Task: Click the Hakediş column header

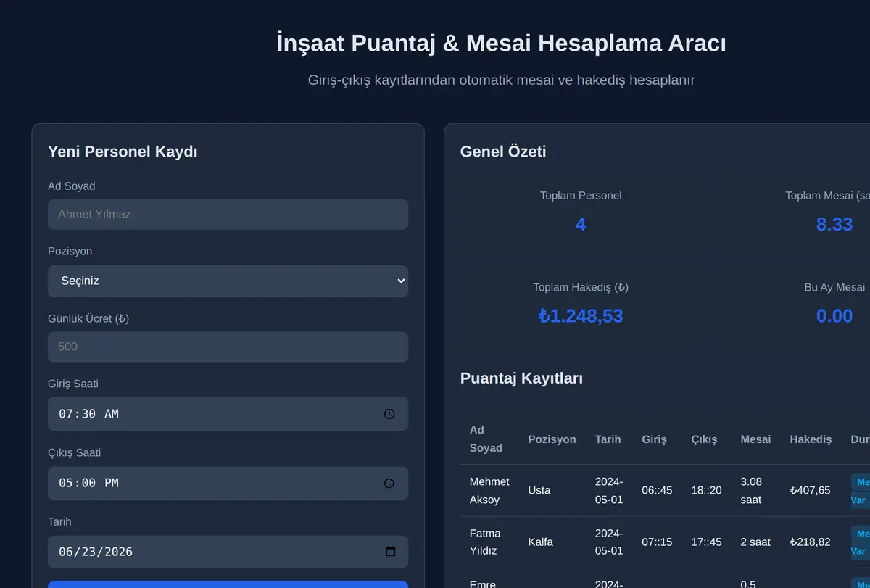Action: pos(811,439)
